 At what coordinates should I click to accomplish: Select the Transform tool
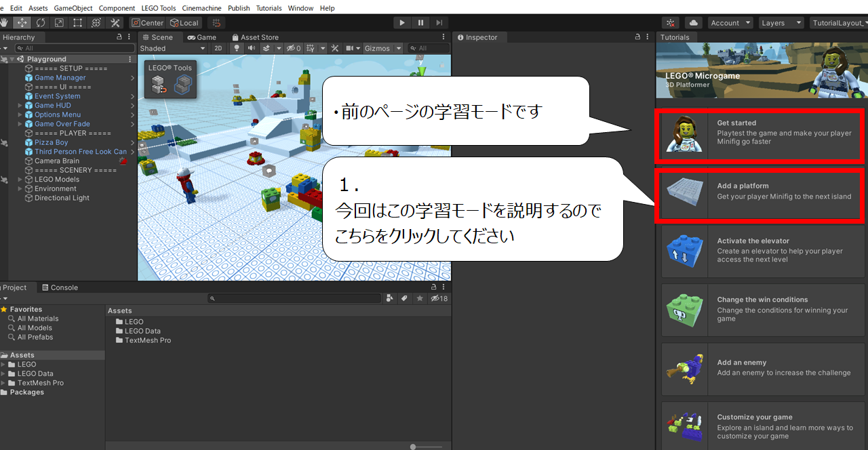point(96,22)
